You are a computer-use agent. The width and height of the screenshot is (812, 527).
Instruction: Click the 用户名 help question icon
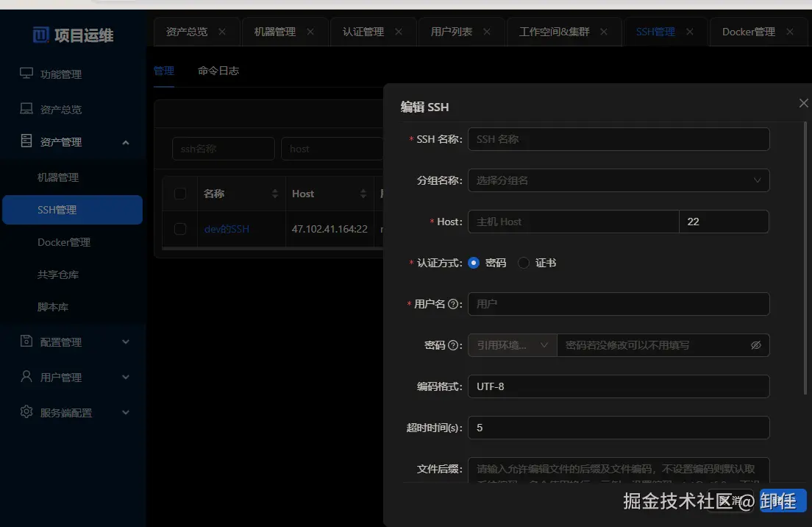pyautogui.click(x=453, y=304)
